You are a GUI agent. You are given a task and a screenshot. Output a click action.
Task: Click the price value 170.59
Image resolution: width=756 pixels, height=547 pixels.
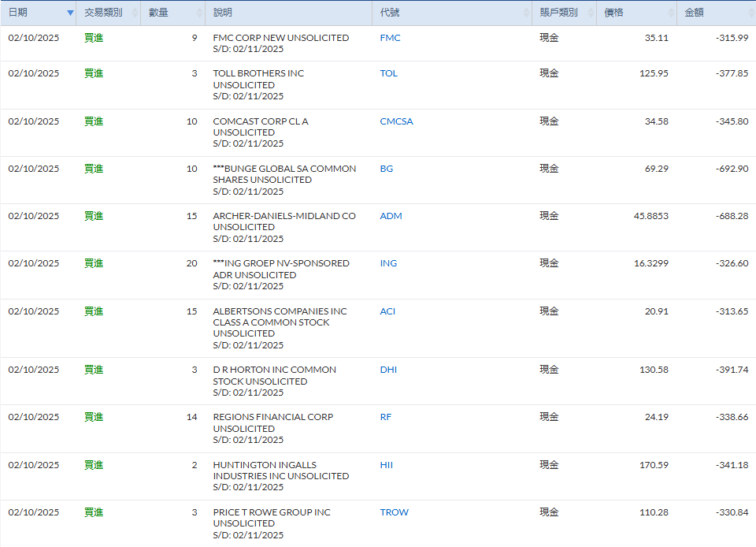pos(654,465)
